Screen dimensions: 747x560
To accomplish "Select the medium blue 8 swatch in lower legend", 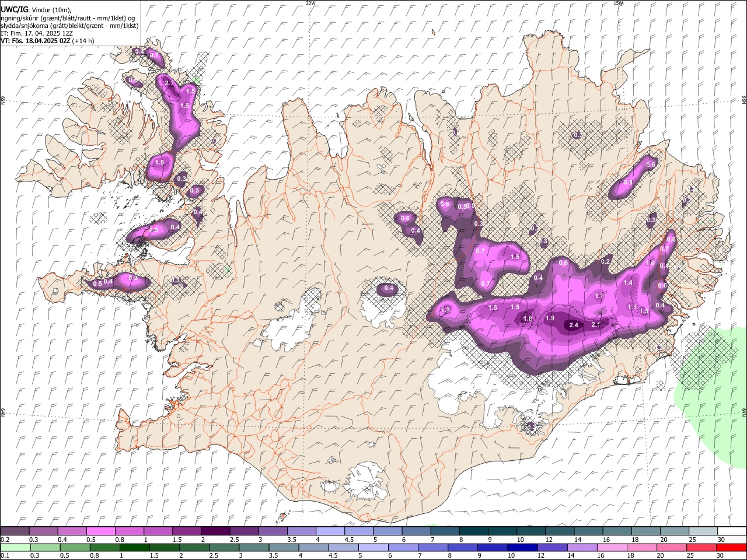I will click(x=464, y=547).
